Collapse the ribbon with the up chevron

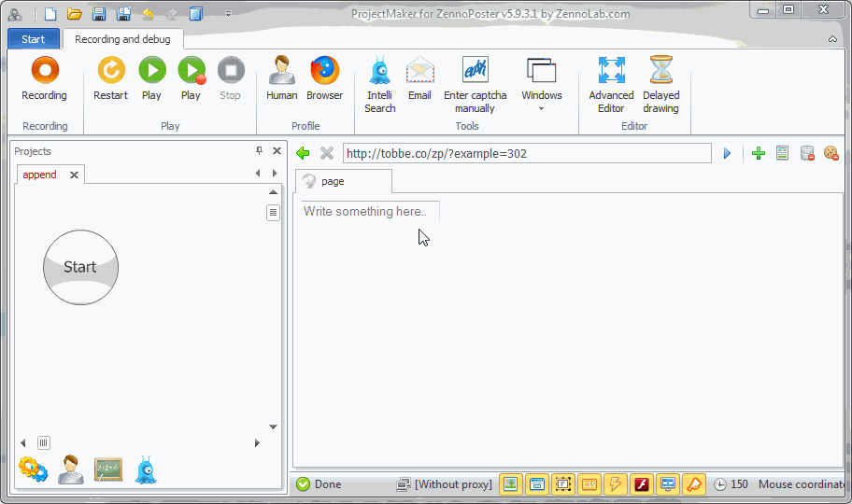(832, 39)
